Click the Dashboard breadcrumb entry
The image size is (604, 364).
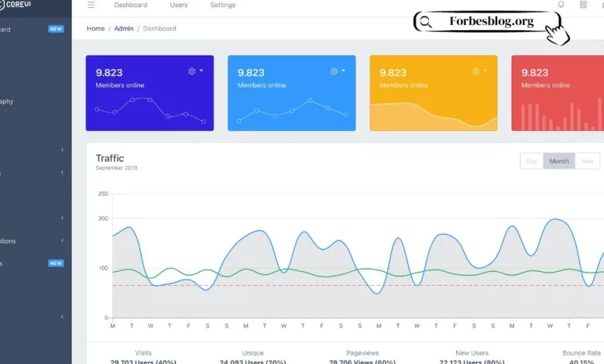pos(160,29)
